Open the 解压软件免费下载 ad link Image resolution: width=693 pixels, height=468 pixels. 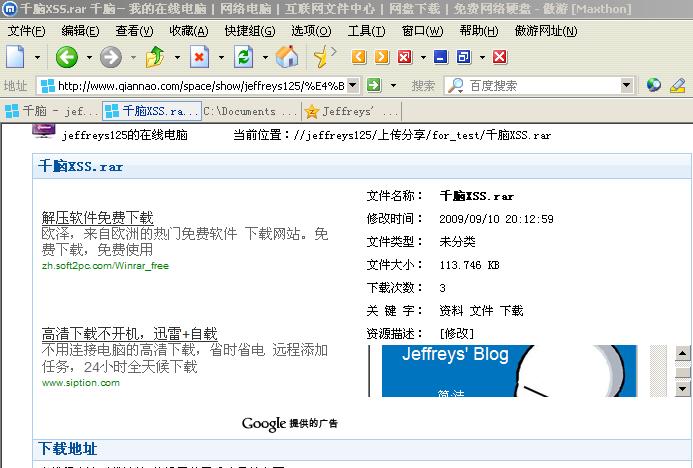(98, 217)
